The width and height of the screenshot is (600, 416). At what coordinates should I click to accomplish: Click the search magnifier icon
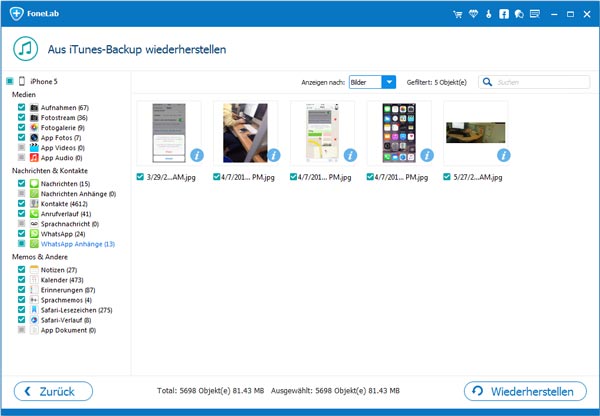coord(488,82)
